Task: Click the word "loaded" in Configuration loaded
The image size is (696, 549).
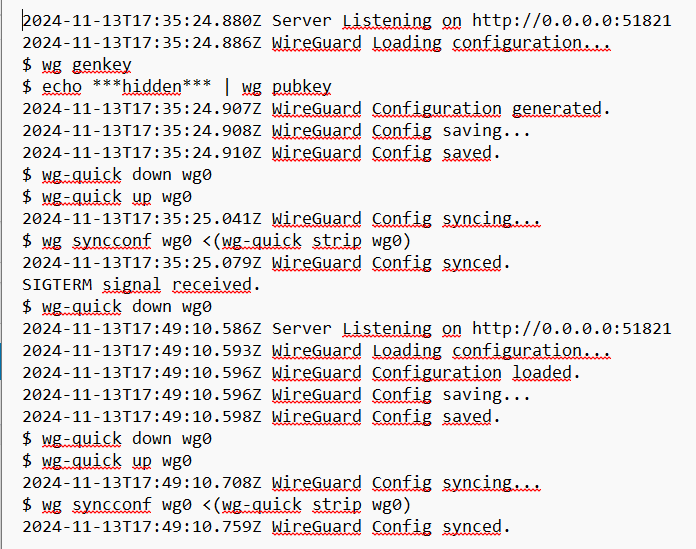Action: click(x=542, y=372)
